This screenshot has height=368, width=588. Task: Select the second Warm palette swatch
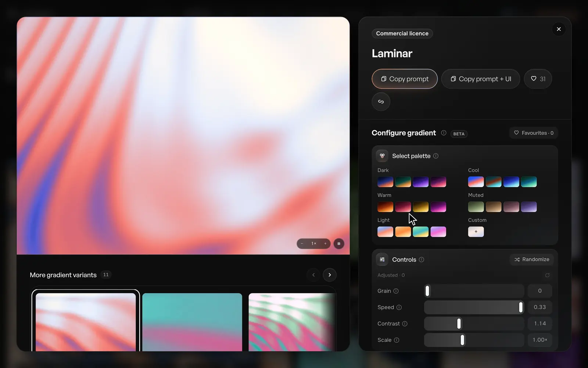[x=403, y=207]
